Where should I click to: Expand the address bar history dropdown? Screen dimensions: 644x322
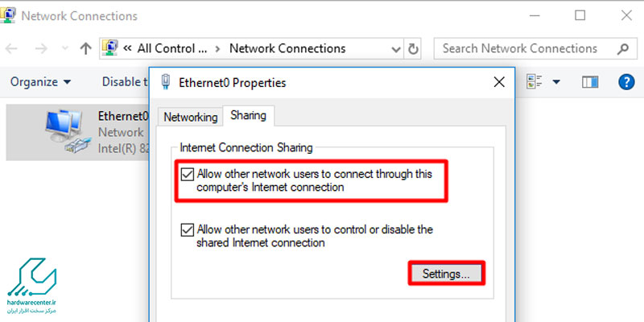click(x=394, y=48)
